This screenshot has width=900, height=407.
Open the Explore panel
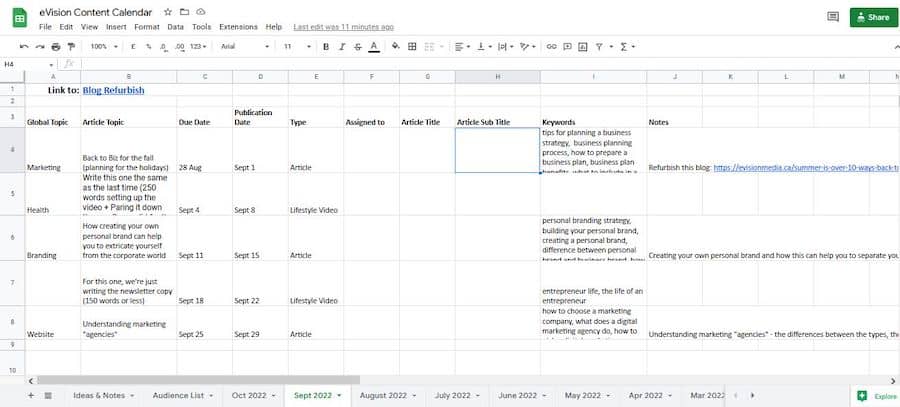(x=876, y=396)
